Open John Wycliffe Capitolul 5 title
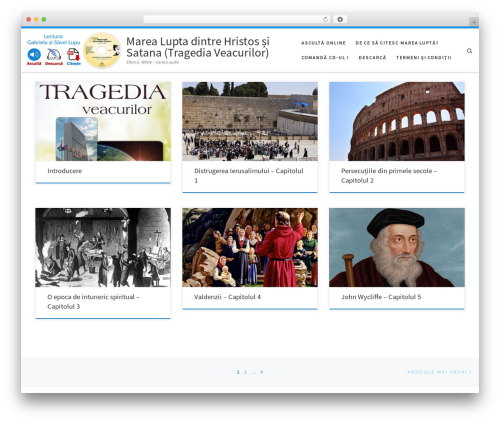This screenshot has height=423, width=500. point(381,297)
